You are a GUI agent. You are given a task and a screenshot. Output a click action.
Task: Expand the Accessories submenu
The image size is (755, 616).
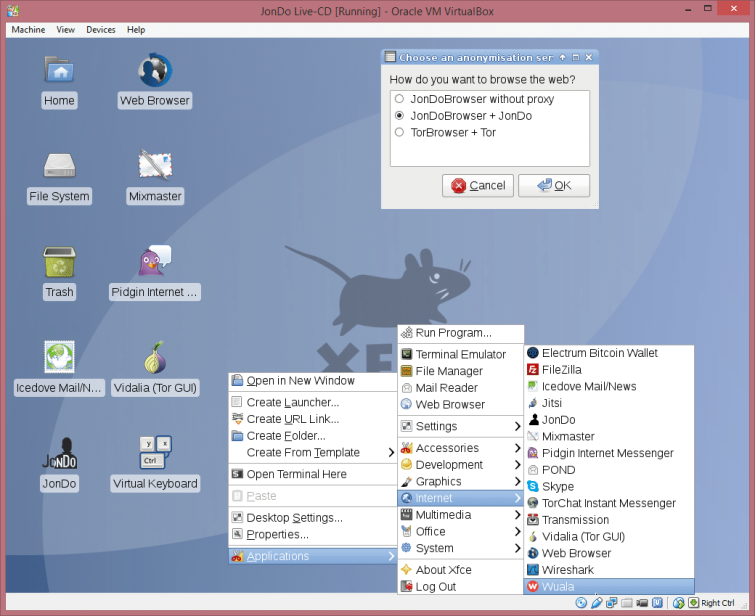tap(460, 448)
